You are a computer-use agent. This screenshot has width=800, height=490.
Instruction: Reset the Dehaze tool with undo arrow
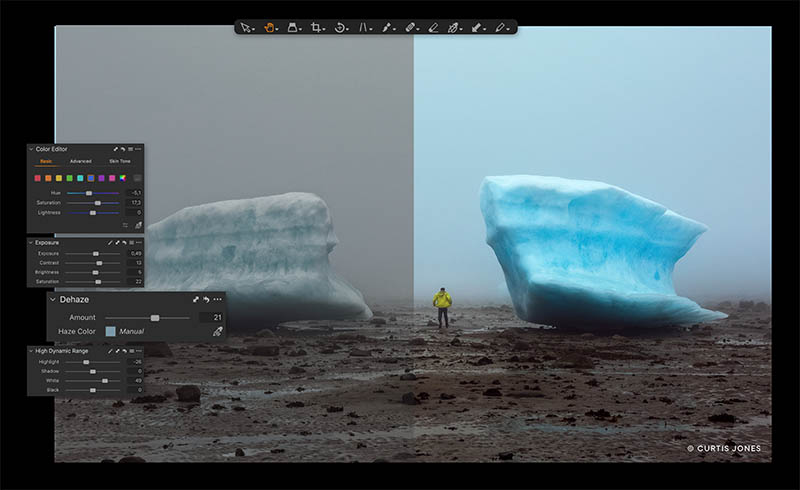pos(206,300)
